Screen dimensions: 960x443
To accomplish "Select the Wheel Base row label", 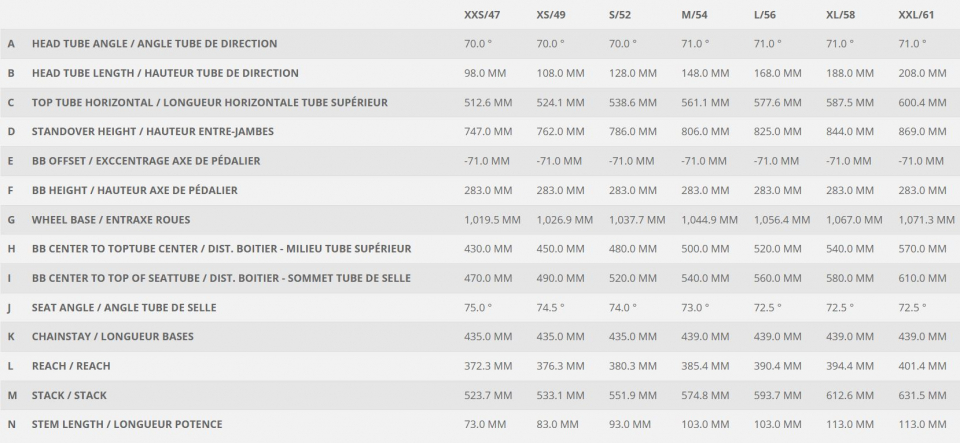I will click(111, 220).
